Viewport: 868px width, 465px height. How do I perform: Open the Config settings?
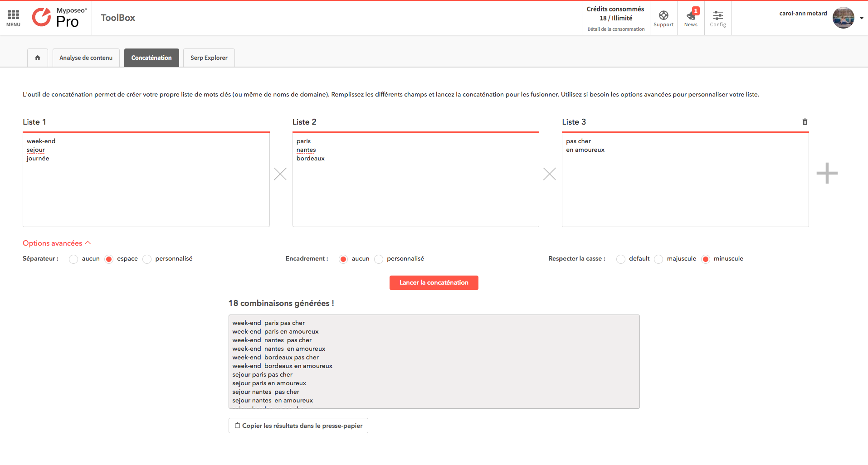click(x=718, y=17)
